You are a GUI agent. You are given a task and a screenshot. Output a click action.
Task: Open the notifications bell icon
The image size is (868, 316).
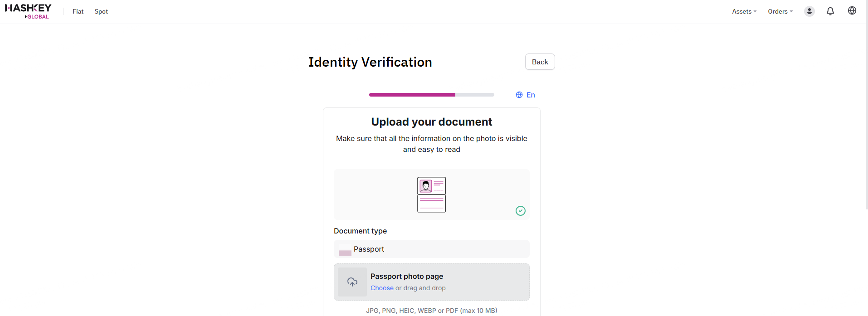830,11
